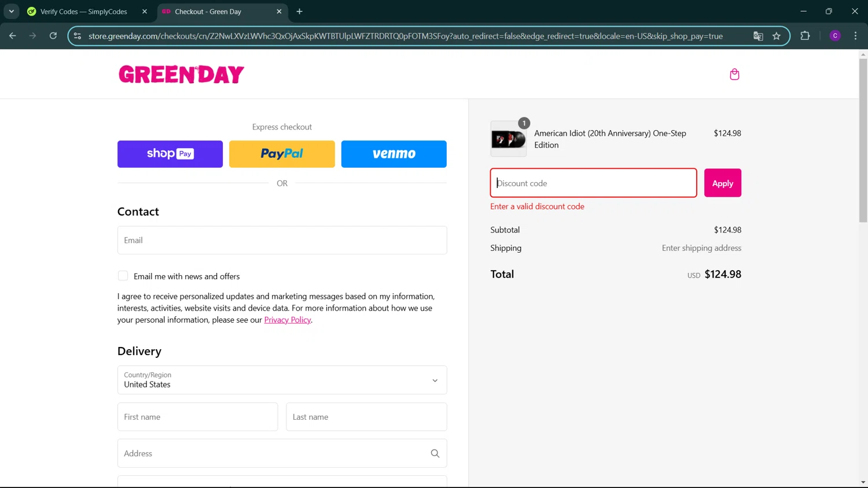Open the shopping bag cart icon
This screenshot has width=868, height=488.
point(734,74)
